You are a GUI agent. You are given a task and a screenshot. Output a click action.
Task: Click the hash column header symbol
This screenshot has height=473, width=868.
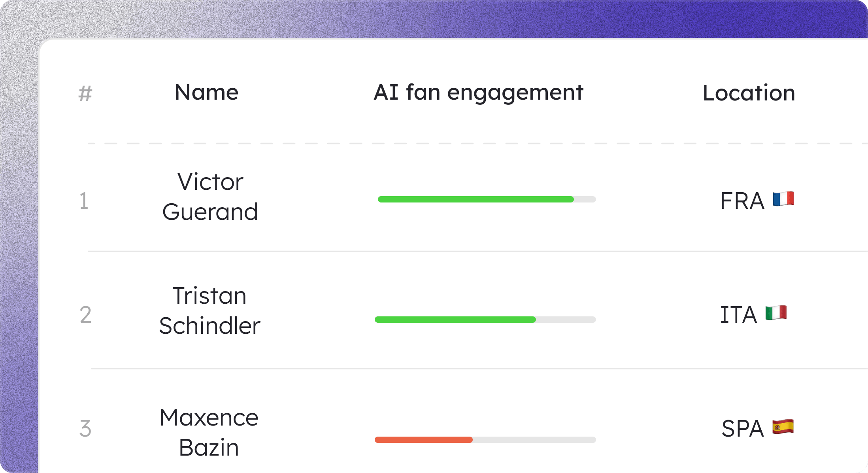85,94
